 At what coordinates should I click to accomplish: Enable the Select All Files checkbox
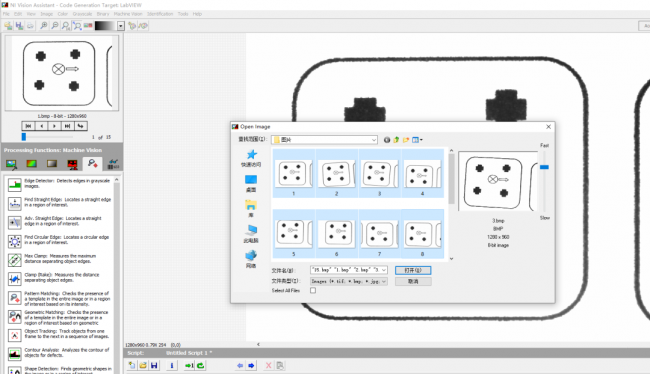point(313,290)
